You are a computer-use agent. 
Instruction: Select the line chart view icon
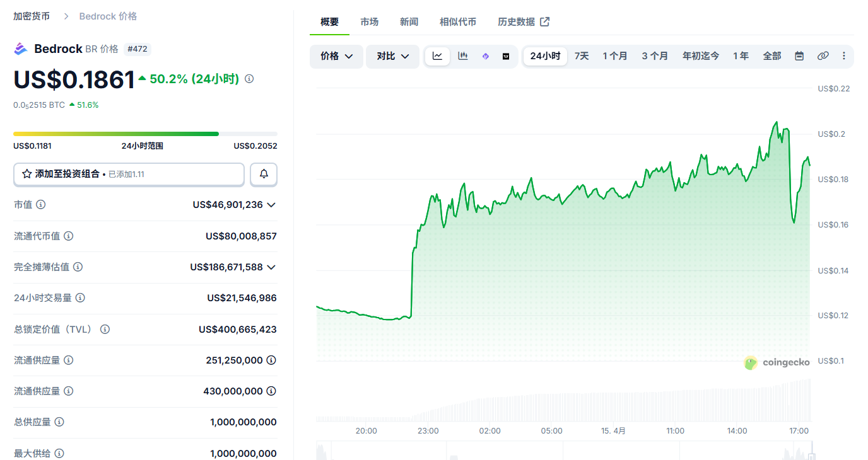coord(437,56)
